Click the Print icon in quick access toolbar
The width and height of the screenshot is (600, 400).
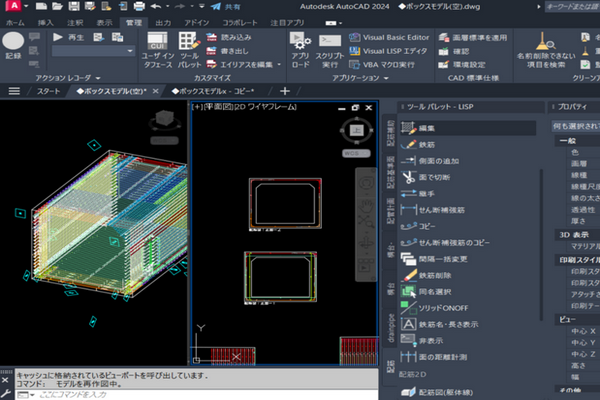pyautogui.click(x=139, y=6)
